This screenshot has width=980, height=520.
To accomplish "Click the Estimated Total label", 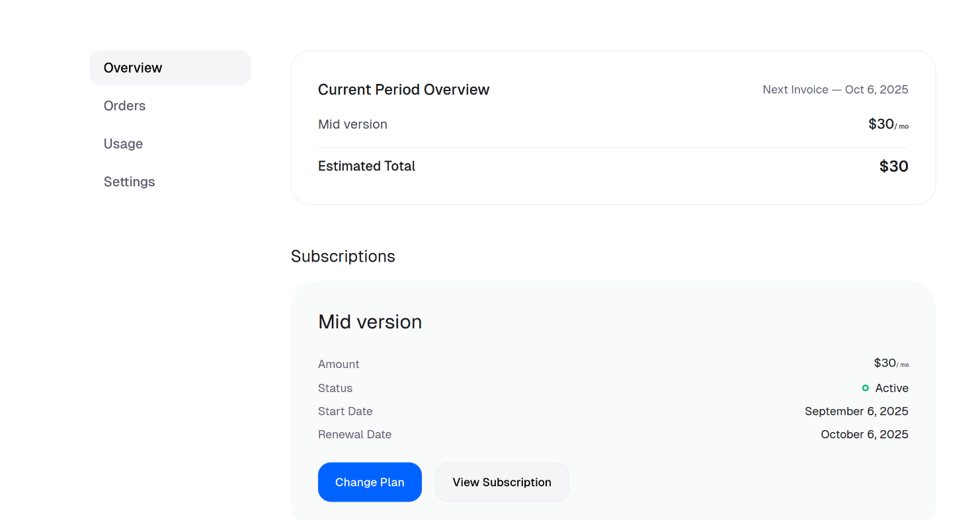I will coord(366,167).
